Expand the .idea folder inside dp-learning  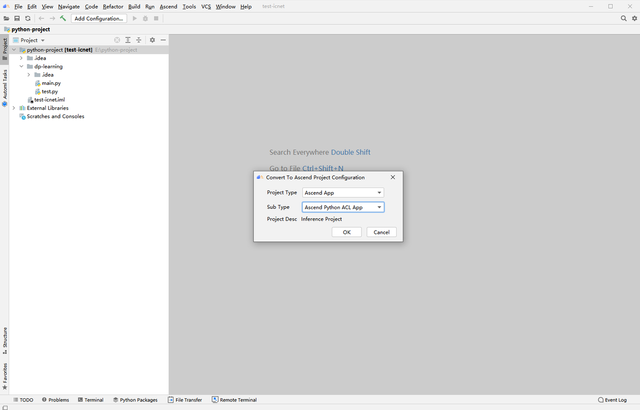(x=29, y=75)
